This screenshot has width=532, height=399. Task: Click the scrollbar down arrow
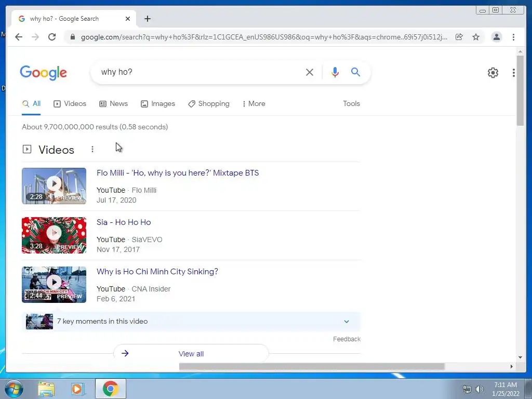pyautogui.click(x=520, y=357)
